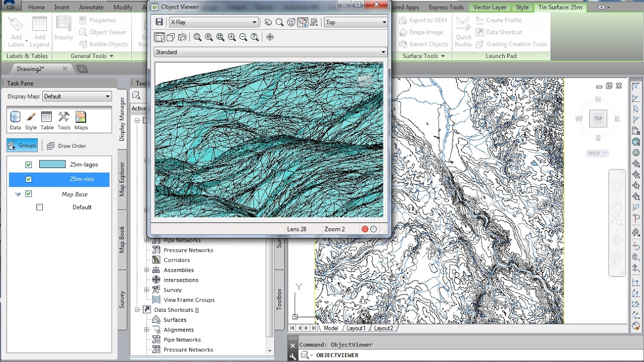644x362 pixels.
Task: Click the red circle in Object Viewer status bar
Action: coord(365,229)
